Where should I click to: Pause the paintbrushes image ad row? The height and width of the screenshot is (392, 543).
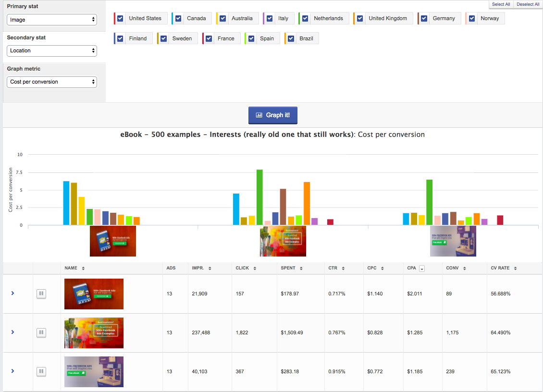click(x=41, y=332)
